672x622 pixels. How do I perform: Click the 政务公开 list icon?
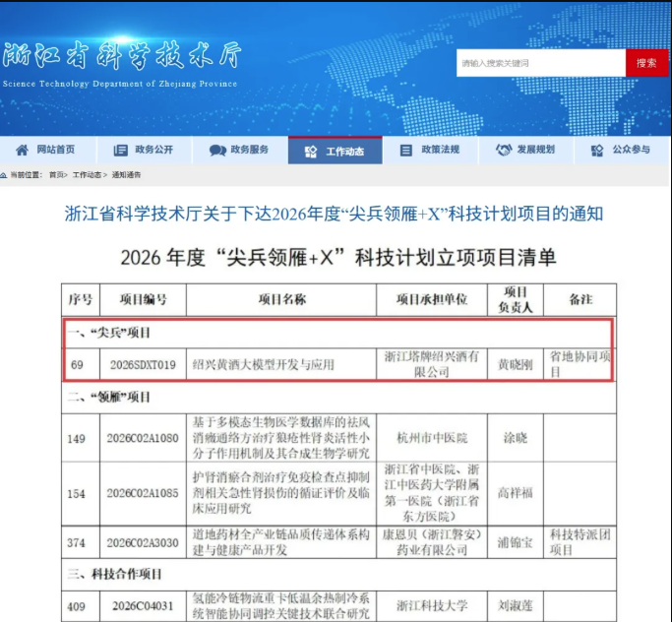121,150
